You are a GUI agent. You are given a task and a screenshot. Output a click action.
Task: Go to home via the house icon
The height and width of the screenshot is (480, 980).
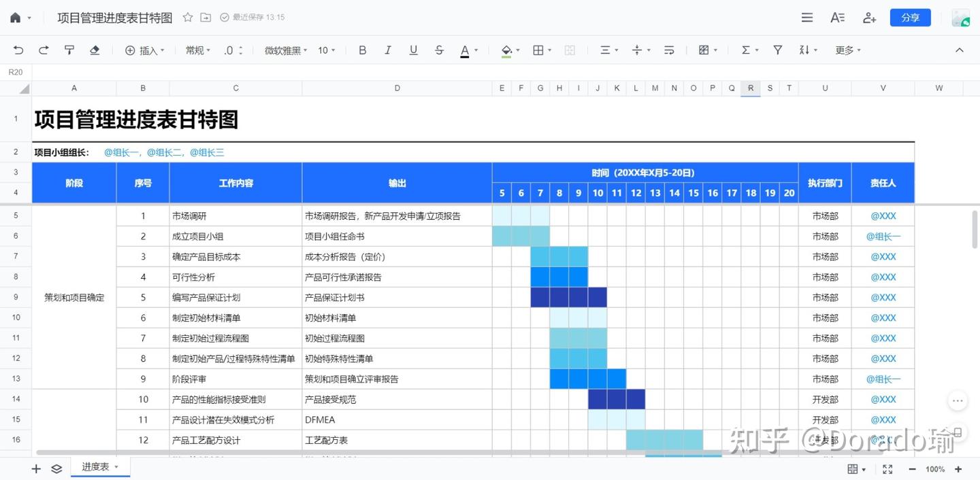(x=15, y=18)
